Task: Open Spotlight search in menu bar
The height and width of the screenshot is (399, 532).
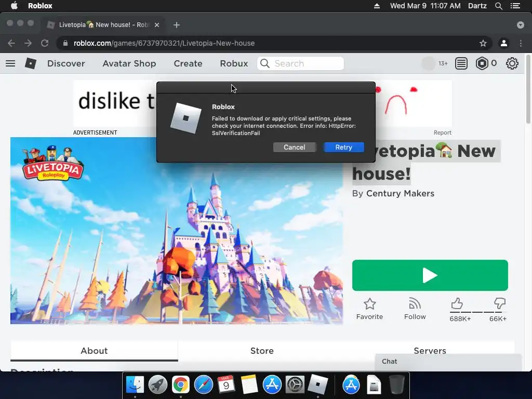Action: (x=498, y=6)
